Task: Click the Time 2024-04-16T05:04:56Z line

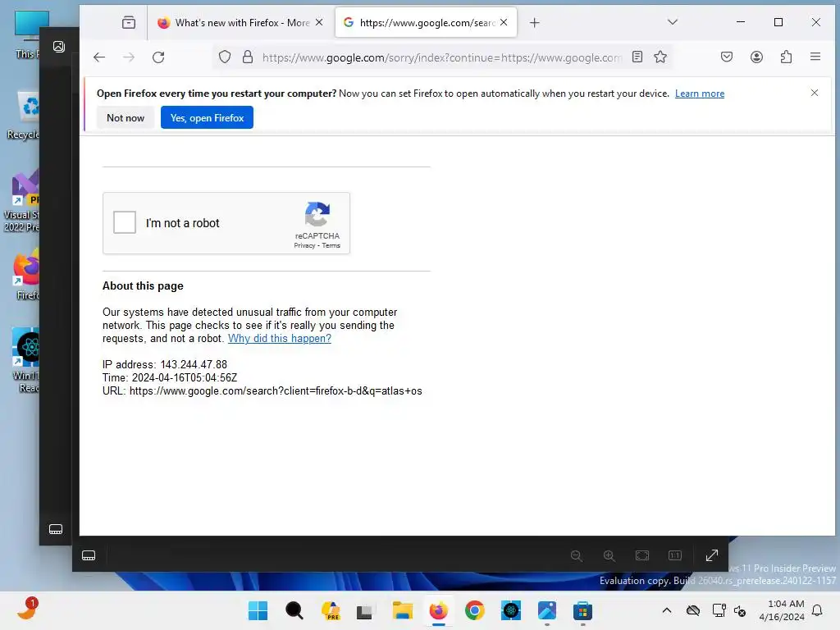Action: pyautogui.click(x=170, y=377)
